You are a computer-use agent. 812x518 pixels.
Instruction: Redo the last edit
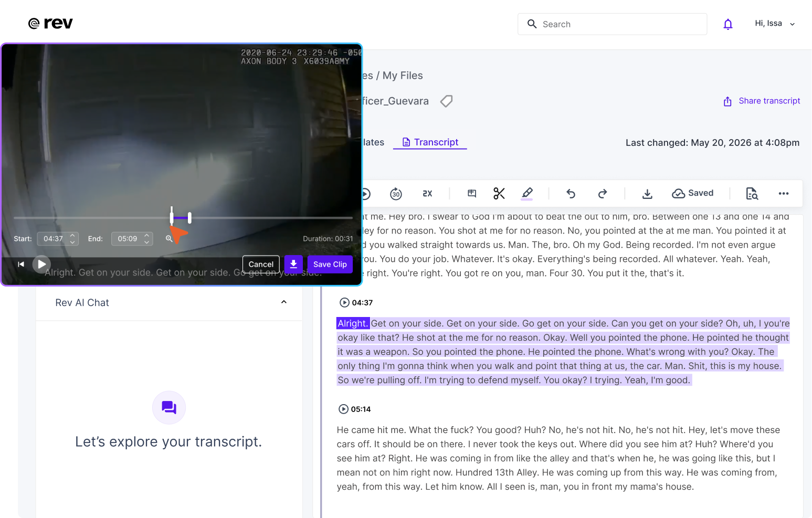[x=603, y=194]
